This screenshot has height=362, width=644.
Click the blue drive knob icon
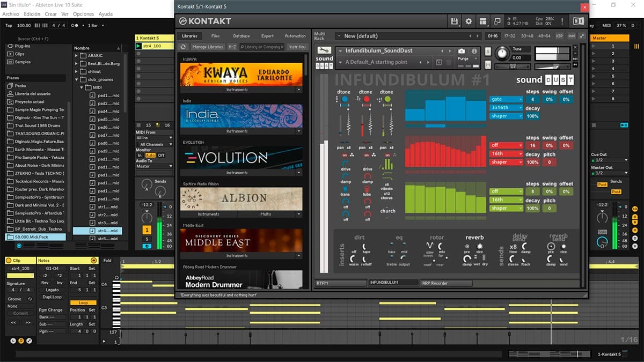click(x=345, y=162)
